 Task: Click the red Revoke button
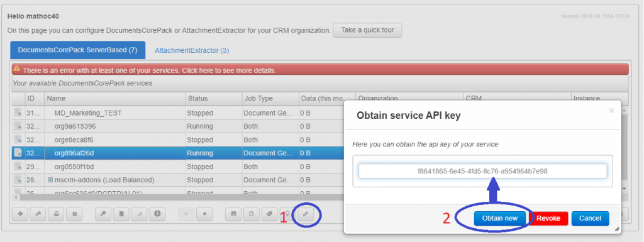point(548,218)
